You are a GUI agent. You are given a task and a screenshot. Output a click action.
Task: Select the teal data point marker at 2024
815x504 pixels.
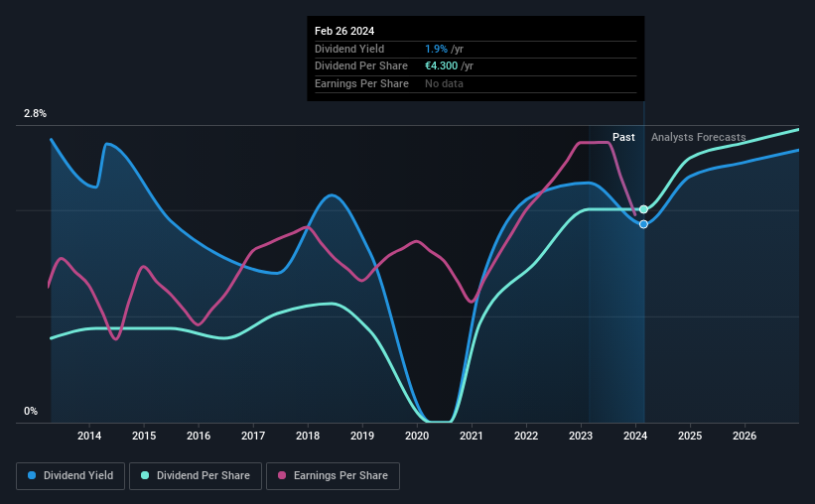tap(643, 209)
